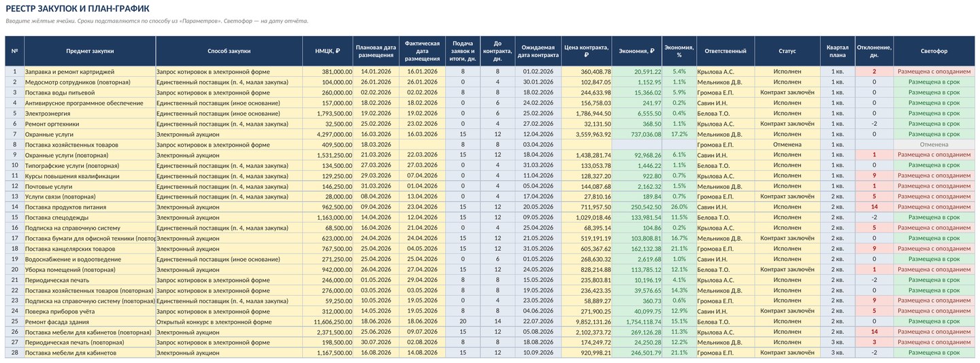Click 'Антивирусное программное обеспечение' cell
The width and height of the screenshot is (980, 363).
90,103
